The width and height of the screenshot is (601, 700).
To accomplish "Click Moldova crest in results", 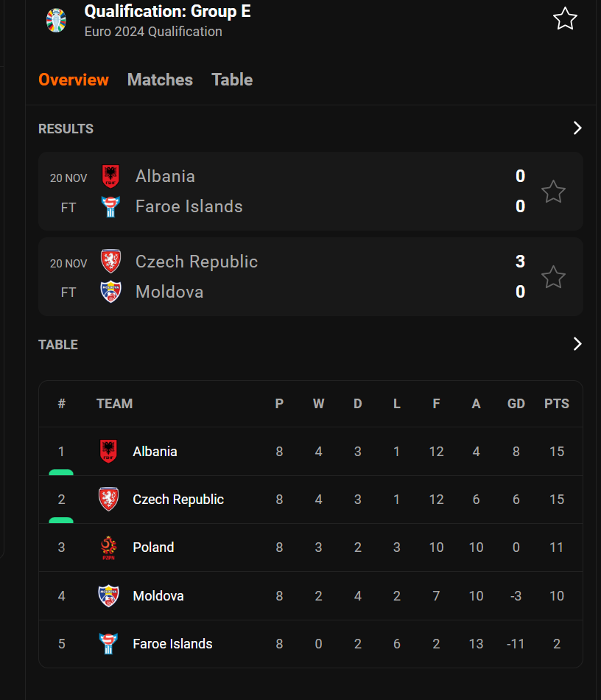I will (110, 292).
